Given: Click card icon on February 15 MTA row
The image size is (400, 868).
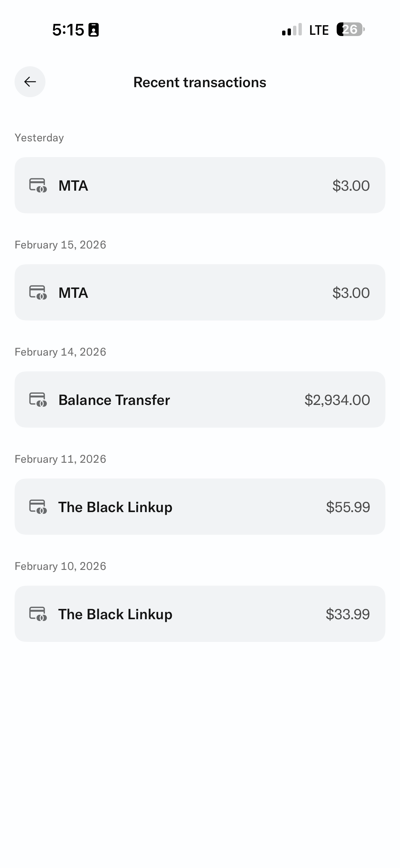Looking at the screenshot, I should coord(38,292).
